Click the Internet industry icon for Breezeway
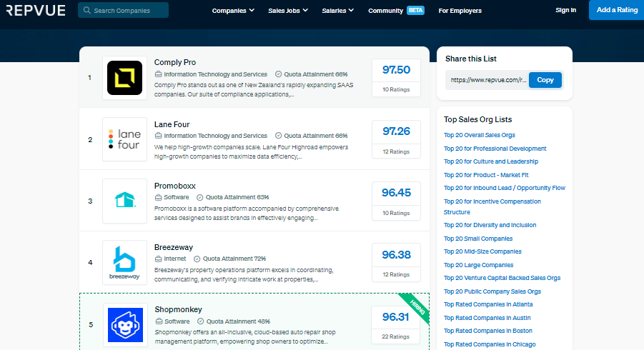 (158, 259)
